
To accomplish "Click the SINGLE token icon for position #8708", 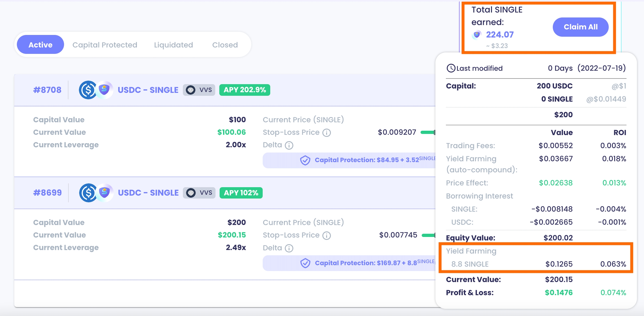I will pyautogui.click(x=105, y=90).
